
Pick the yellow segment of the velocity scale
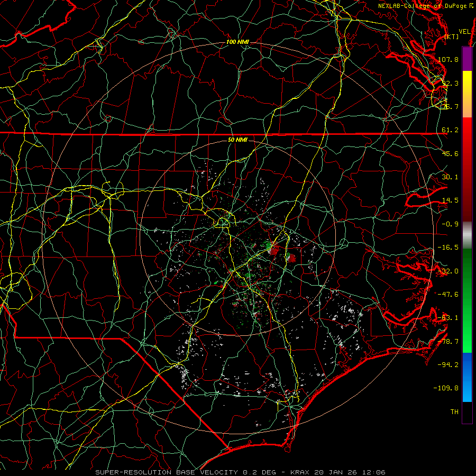pyautogui.click(x=467, y=94)
